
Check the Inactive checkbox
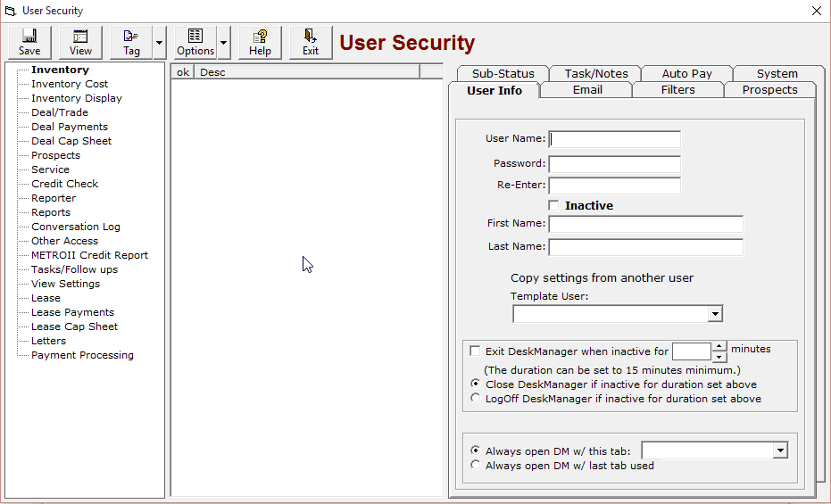click(x=553, y=205)
